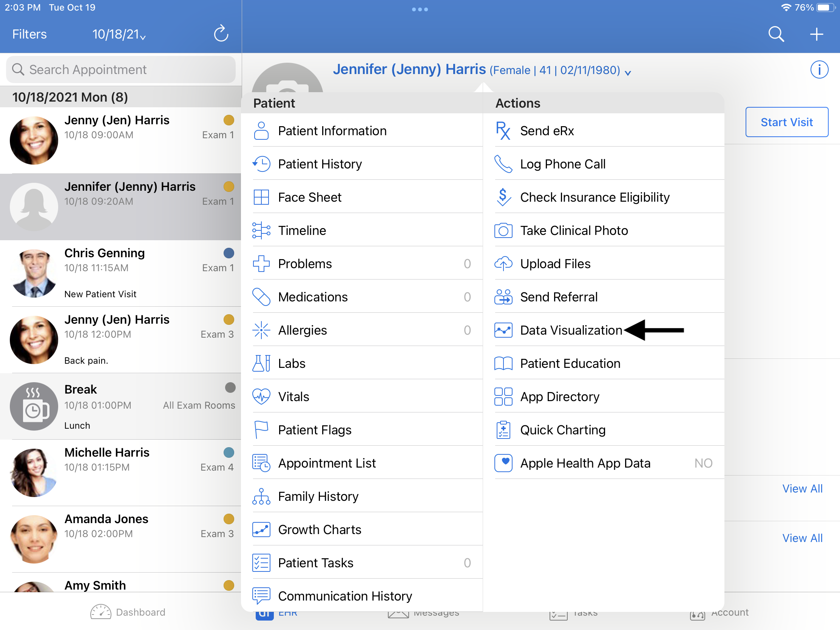The width and height of the screenshot is (840, 630).
Task: Tap the upper View All link
Action: coord(802,488)
